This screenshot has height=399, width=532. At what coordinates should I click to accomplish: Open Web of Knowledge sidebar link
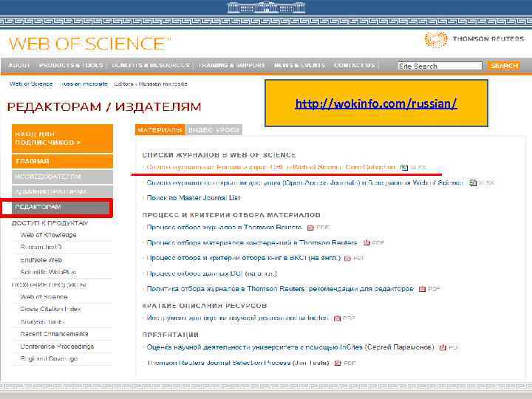[48, 235]
